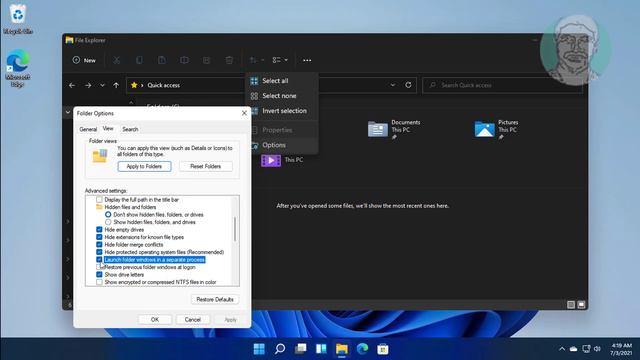Open the Recycle Bin desktop icon
Screen dimensions: 640x360
(x=18, y=19)
